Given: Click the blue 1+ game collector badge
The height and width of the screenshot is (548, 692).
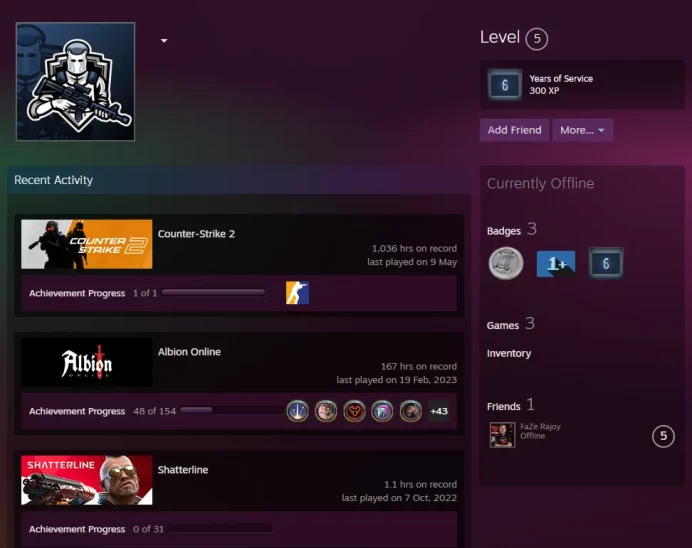Looking at the screenshot, I should tap(556, 264).
